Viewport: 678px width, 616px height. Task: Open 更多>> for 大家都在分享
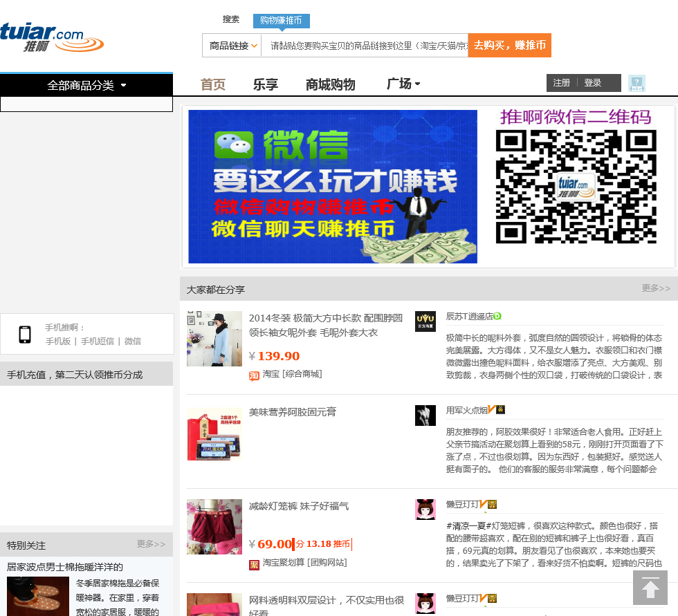[656, 288]
